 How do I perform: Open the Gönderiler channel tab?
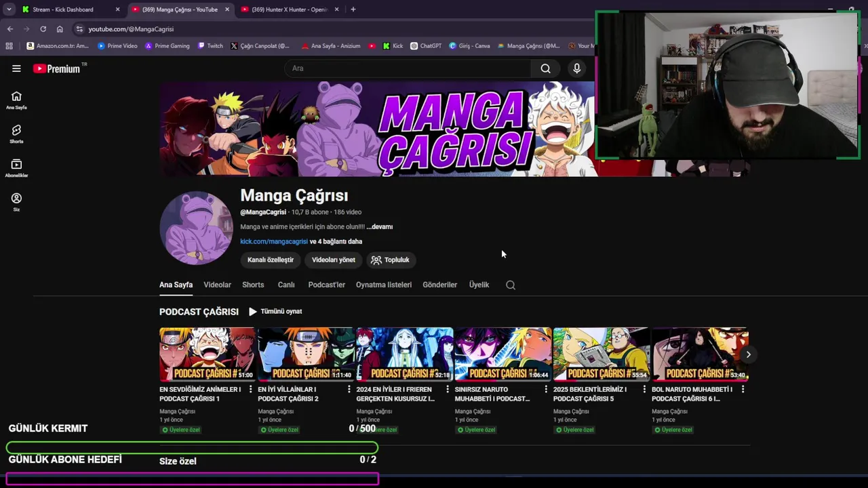coord(440,285)
